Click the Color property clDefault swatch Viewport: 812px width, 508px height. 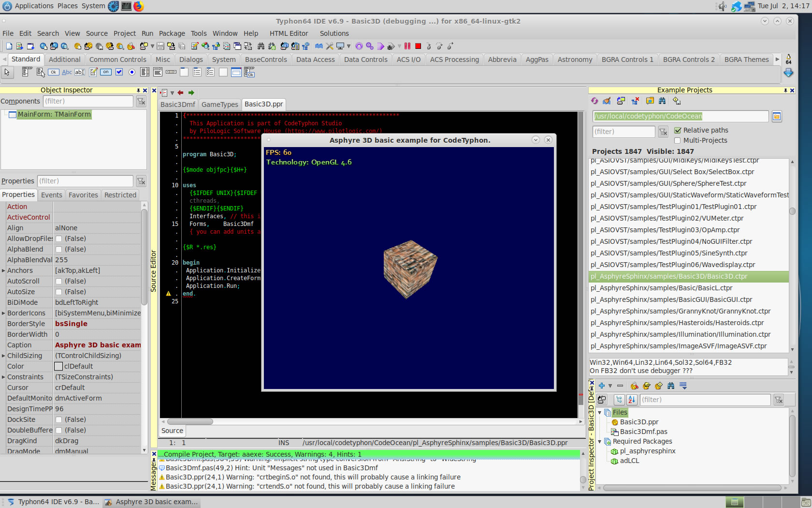[58, 366]
